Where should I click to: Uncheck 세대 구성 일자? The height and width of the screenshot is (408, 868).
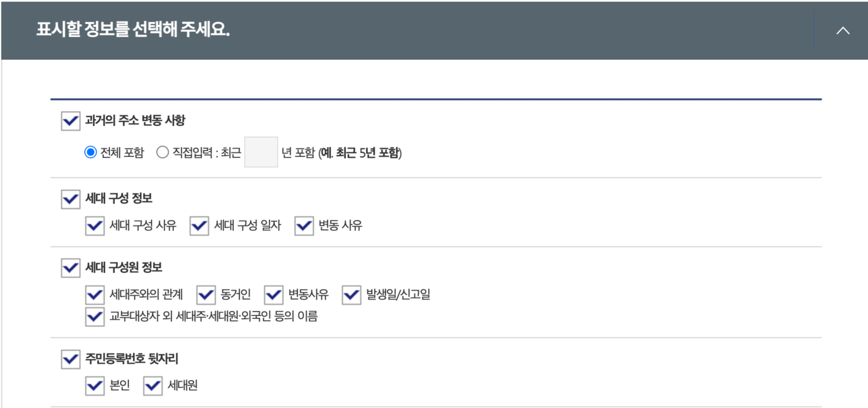tap(199, 226)
